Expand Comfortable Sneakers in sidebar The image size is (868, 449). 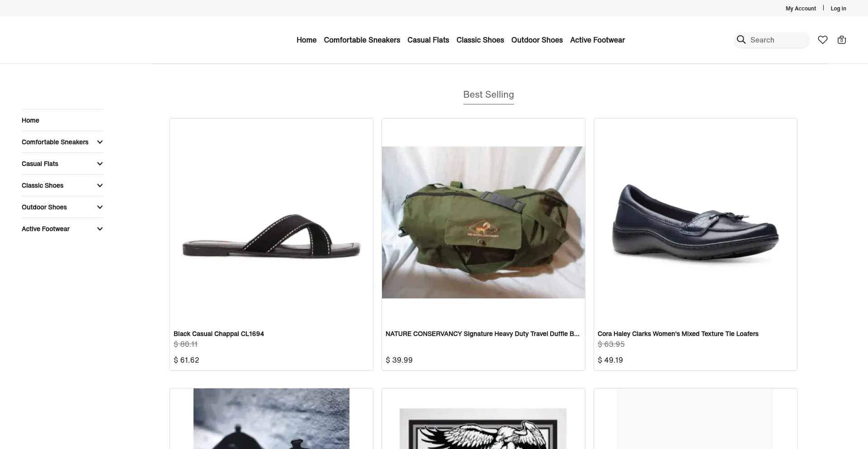coord(100,142)
